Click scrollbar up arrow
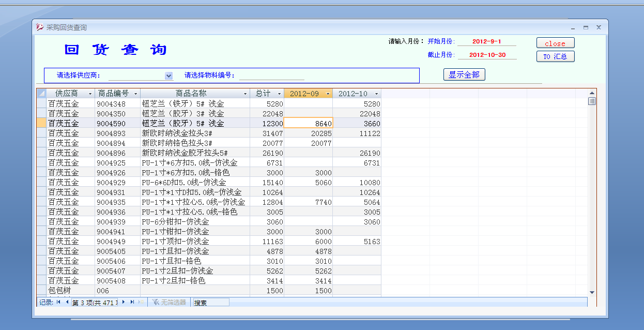 pyautogui.click(x=592, y=93)
